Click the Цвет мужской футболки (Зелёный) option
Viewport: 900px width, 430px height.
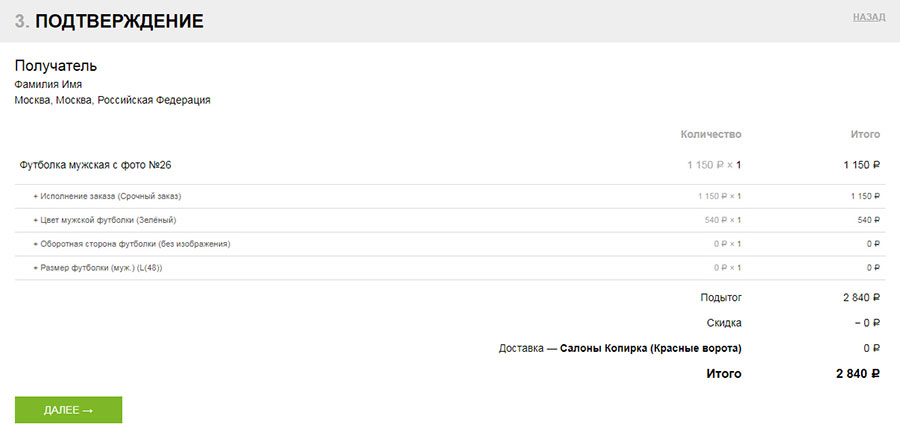(x=110, y=220)
